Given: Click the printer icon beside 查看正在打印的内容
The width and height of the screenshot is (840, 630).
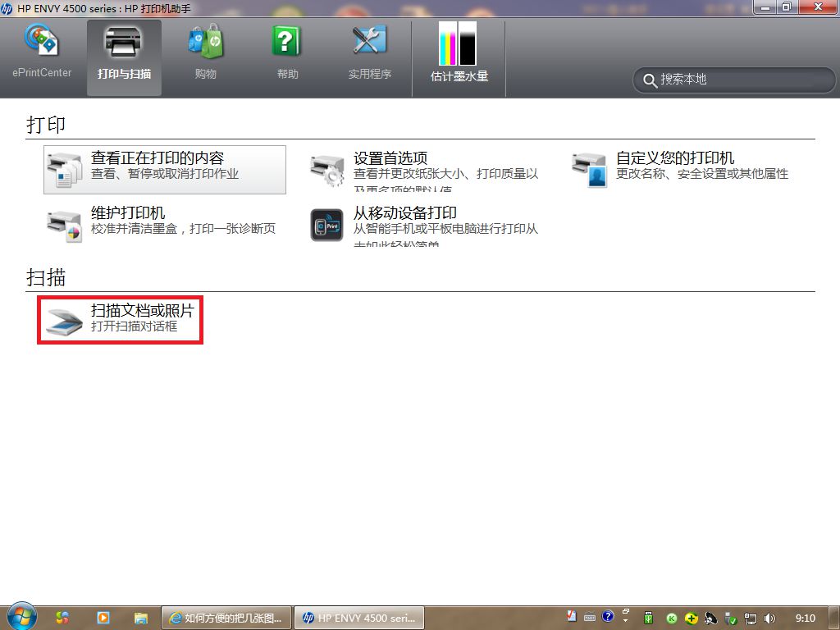Looking at the screenshot, I should [x=64, y=171].
